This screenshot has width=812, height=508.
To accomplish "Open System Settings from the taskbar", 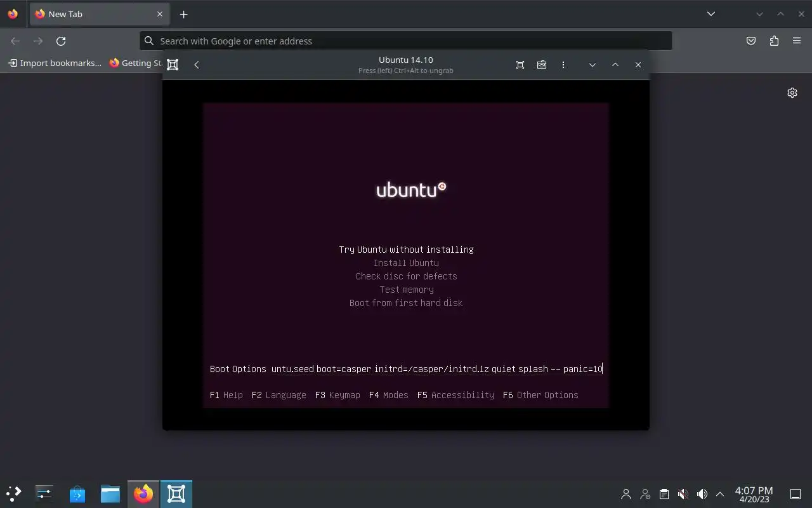I will coord(44,493).
